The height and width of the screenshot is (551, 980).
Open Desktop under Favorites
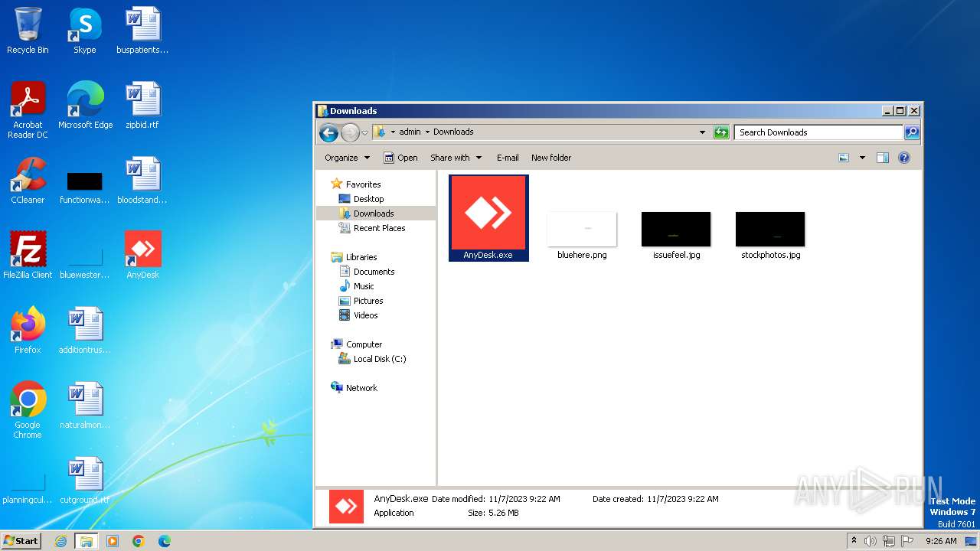click(x=361, y=199)
